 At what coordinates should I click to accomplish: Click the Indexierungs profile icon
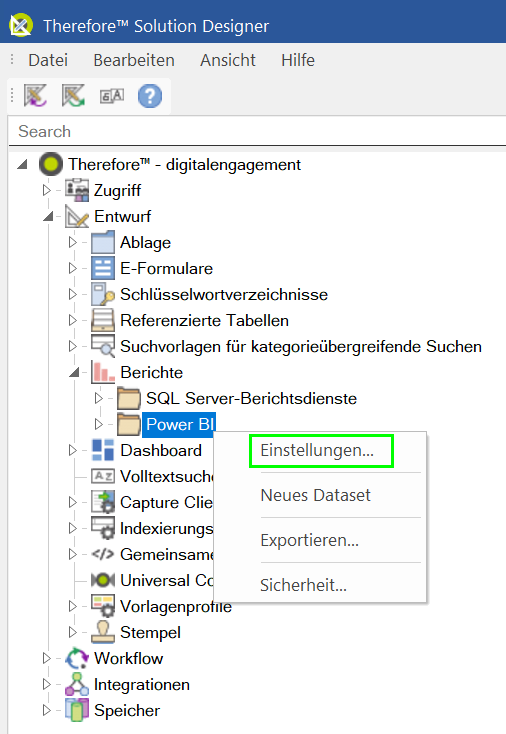[x=103, y=528]
